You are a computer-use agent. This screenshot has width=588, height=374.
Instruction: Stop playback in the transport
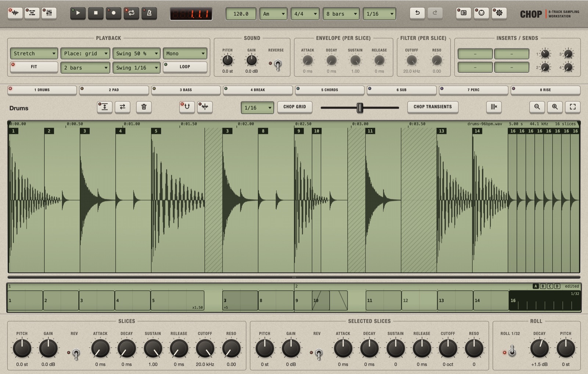96,13
